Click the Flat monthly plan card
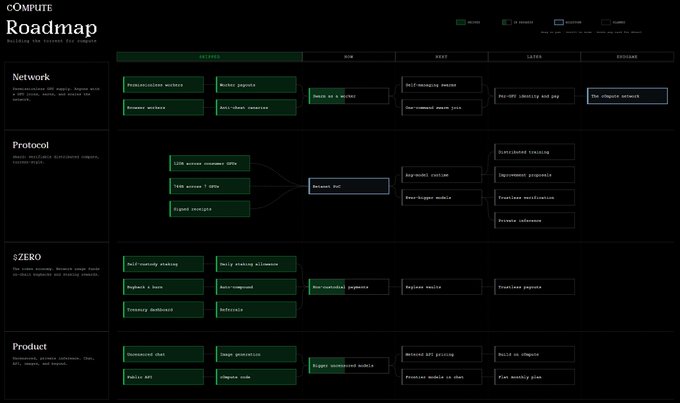 tap(535, 377)
